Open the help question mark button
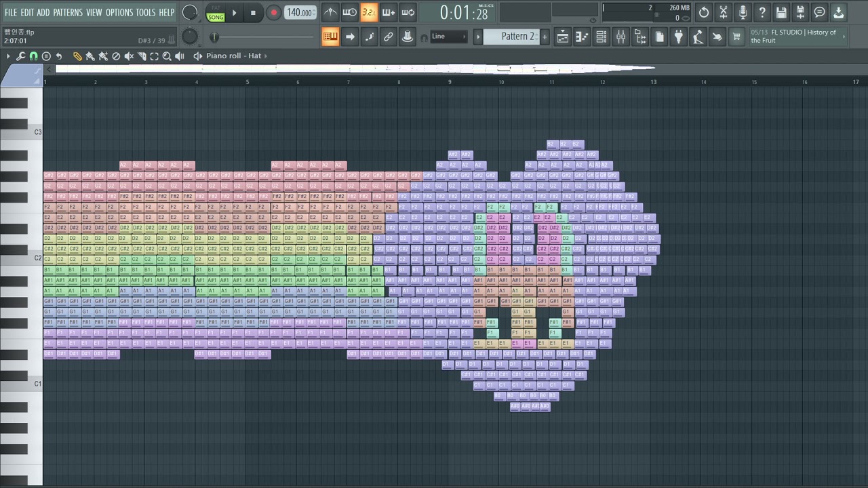The image size is (868, 488). [x=762, y=12]
